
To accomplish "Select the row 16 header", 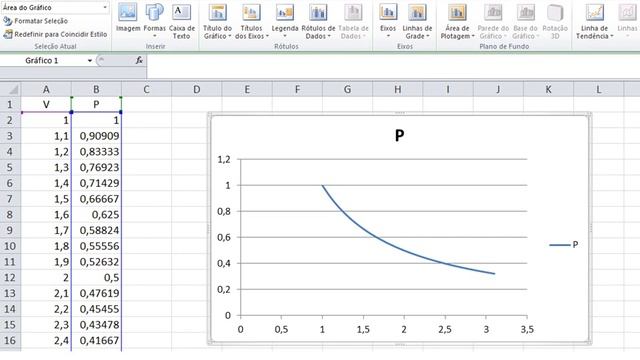I will 10,340.
